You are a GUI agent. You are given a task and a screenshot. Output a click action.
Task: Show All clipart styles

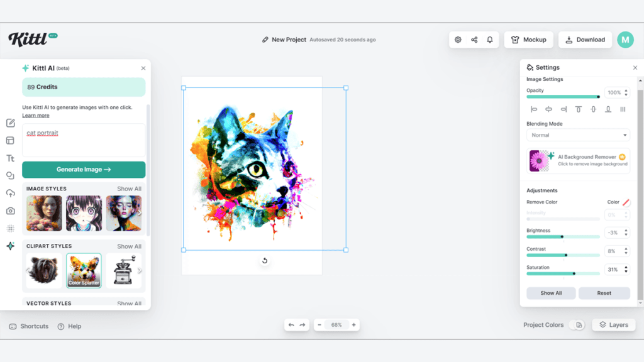coord(130,246)
